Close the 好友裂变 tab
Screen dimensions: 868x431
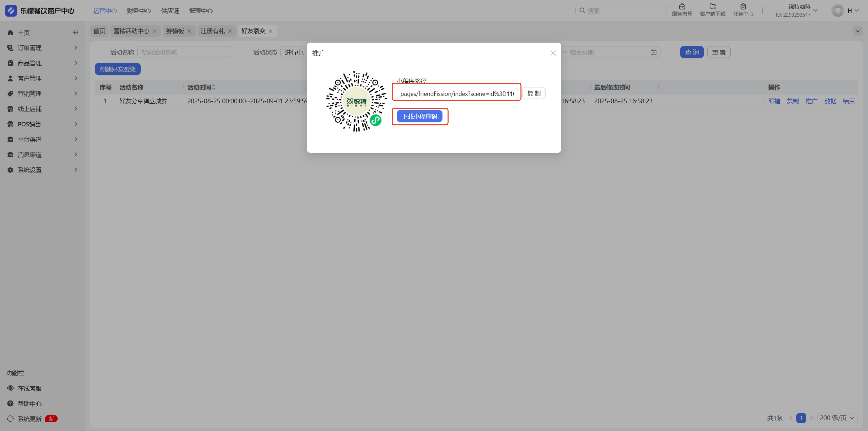[x=271, y=31]
